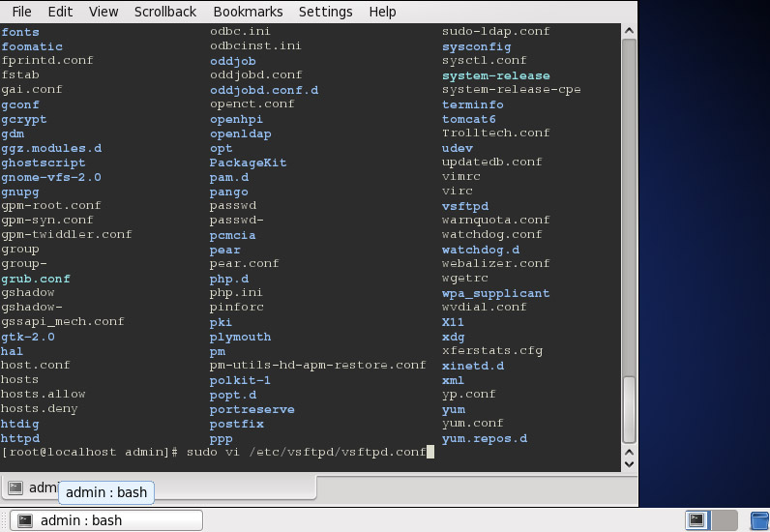Select the admin terminal tab
This screenshot has width=770, height=532.
tap(158, 488)
